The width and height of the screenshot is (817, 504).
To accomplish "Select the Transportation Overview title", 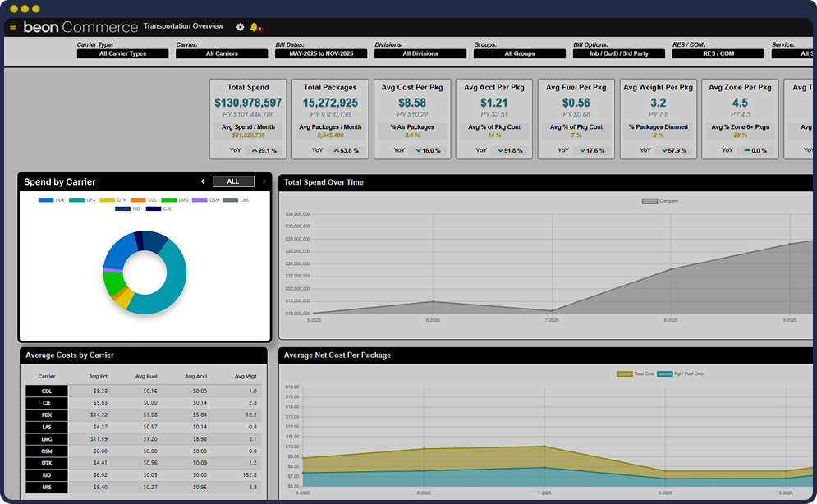I will pyautogui.click(x=183, y=26).
